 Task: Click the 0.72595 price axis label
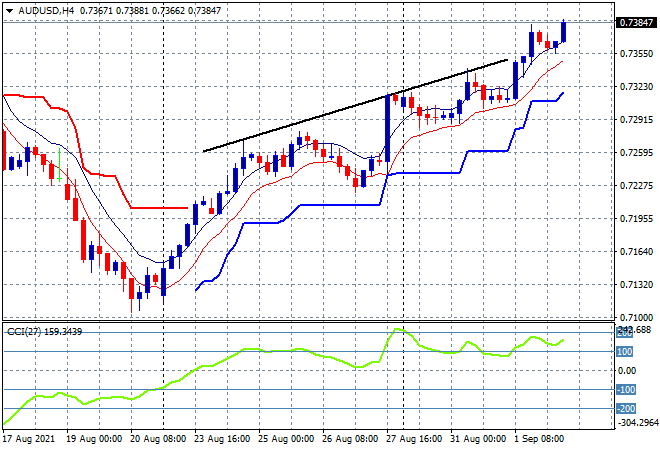point(636,152)
